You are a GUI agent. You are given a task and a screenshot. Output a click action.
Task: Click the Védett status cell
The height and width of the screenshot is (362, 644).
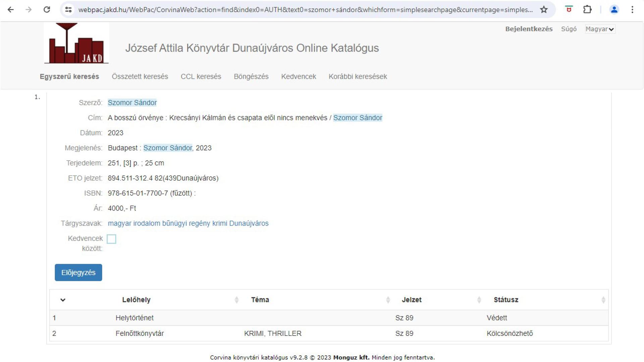[497, 318]
